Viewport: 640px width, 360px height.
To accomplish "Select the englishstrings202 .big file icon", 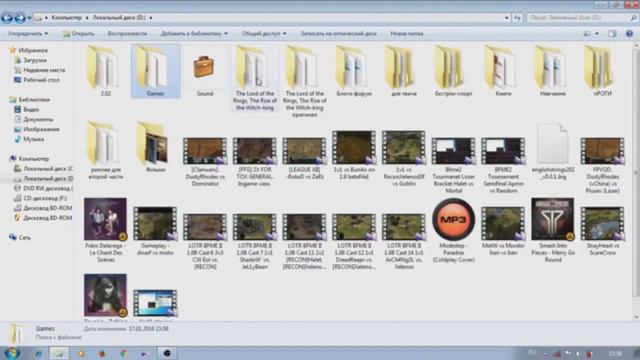I will [x=553, y=143].
